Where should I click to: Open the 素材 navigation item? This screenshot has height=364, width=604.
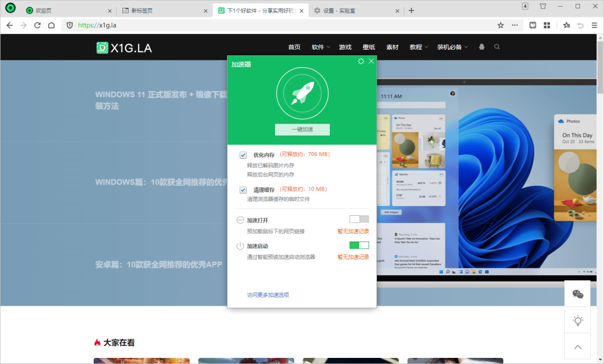(392, 47)
